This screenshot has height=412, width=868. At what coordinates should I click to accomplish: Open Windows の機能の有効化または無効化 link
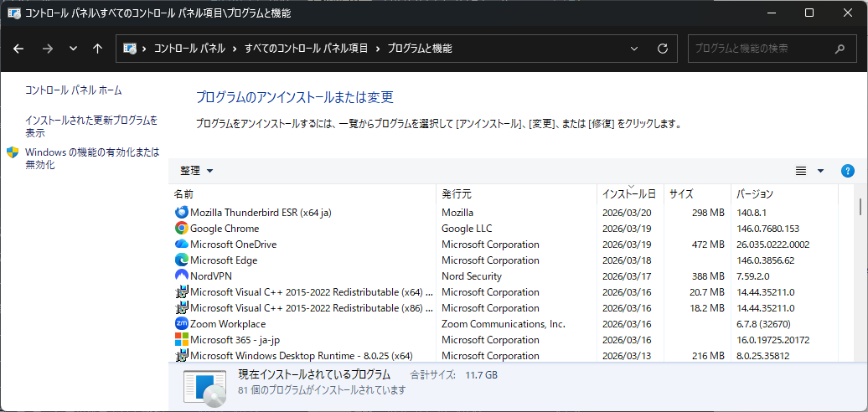tap(91, 158)
